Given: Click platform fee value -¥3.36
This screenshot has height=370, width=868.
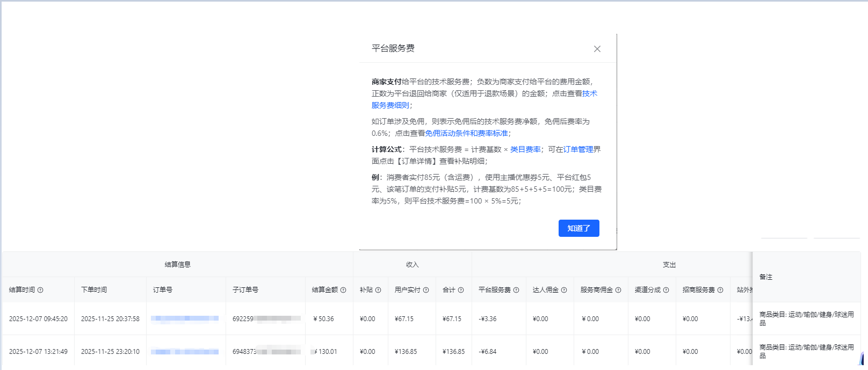Looking at the screenshot, I should coord(488,319).
